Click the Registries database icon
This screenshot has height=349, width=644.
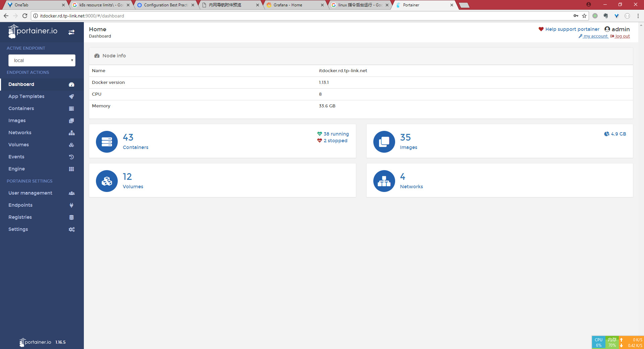(x=71, y=217)
